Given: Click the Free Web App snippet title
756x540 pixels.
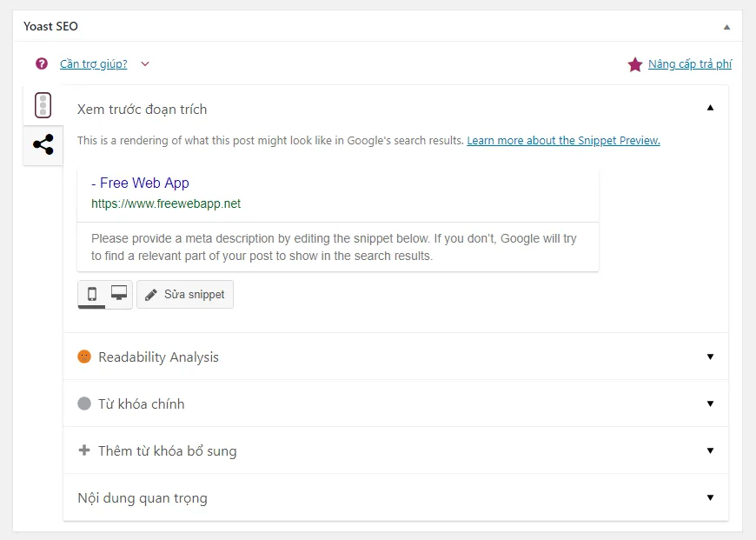Looking at the screenshot, I should point(140,183).
